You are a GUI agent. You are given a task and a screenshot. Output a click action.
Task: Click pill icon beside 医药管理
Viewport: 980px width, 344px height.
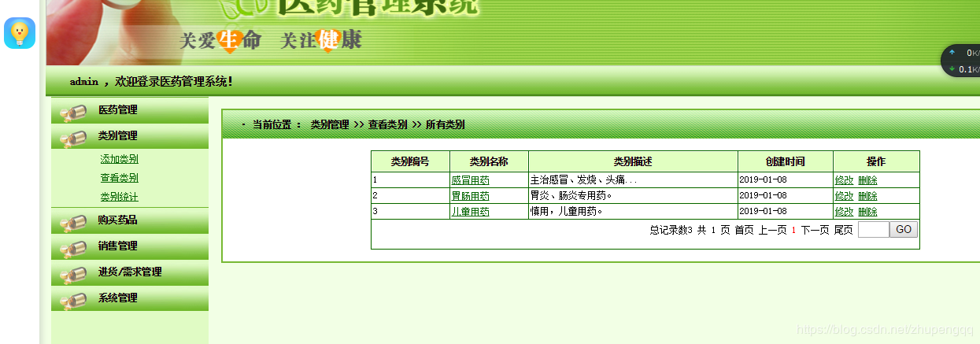click(x=72, y=113)
